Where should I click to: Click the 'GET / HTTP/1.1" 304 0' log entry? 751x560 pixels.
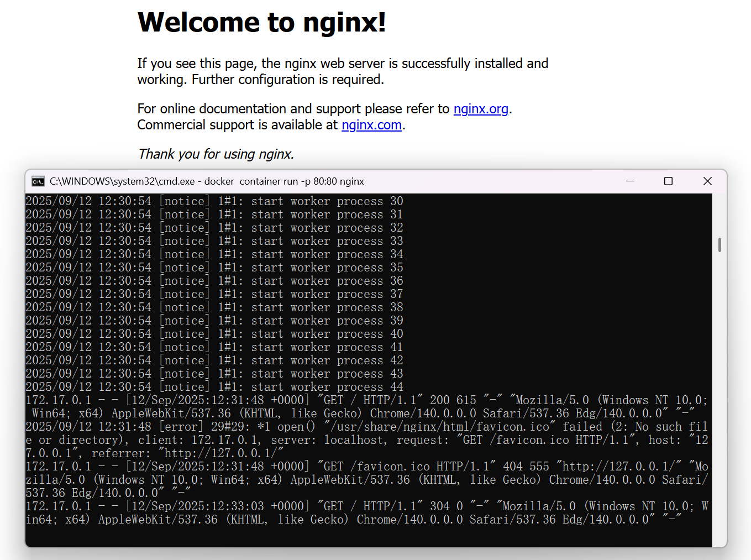[367, 512]
